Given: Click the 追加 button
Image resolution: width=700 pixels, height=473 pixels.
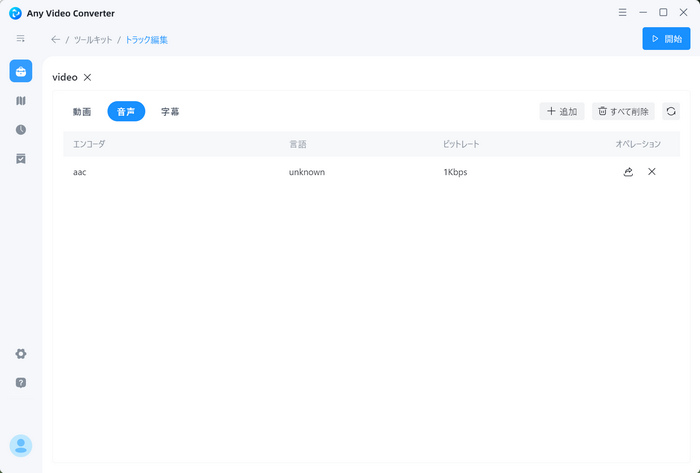Looking at the screenshot, I should tap(562, 111).
